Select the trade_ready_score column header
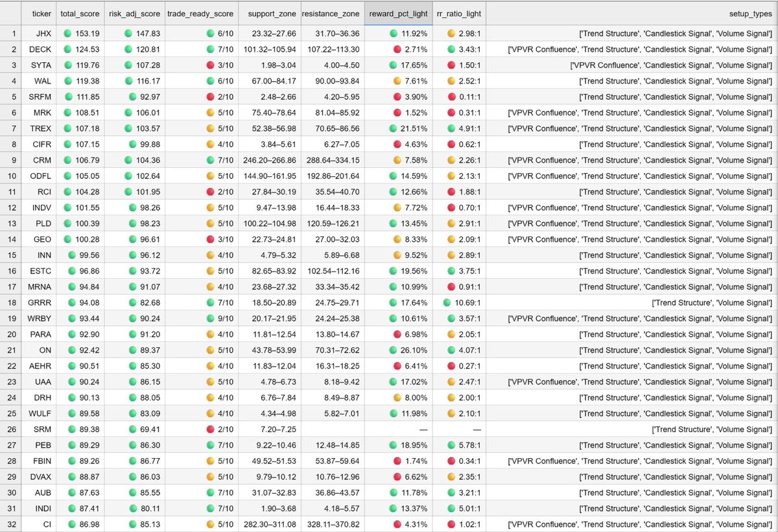 tap(201, 13)
